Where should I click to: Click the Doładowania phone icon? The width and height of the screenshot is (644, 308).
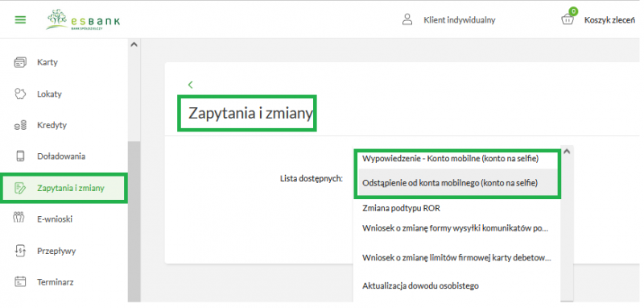[20, 156]
